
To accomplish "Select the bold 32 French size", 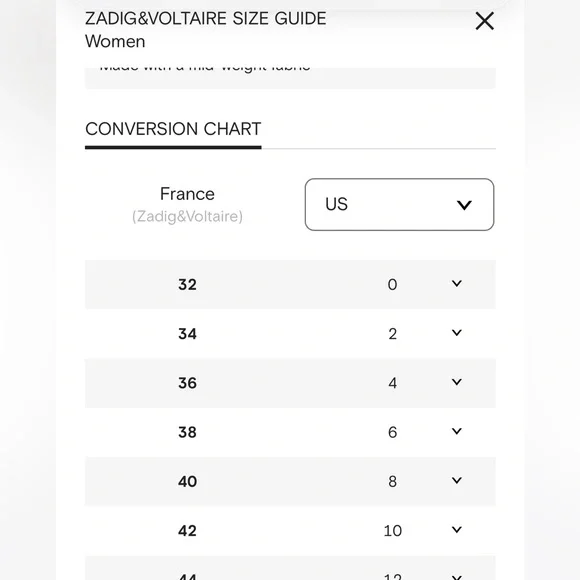I will [187, 285].
